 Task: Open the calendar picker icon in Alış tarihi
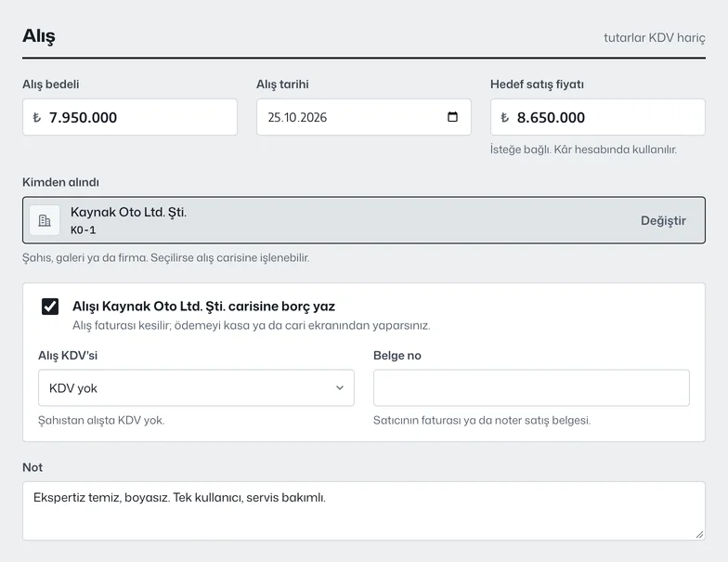[452, 117]
